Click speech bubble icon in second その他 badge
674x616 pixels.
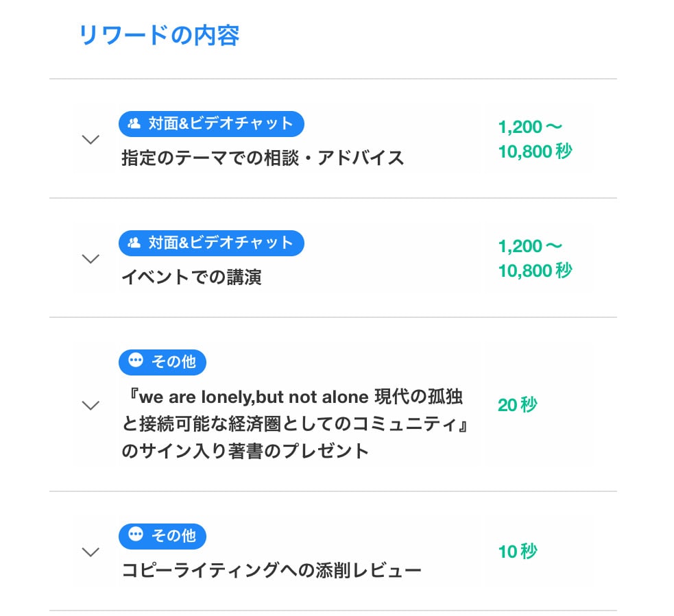tap(136, 534)
